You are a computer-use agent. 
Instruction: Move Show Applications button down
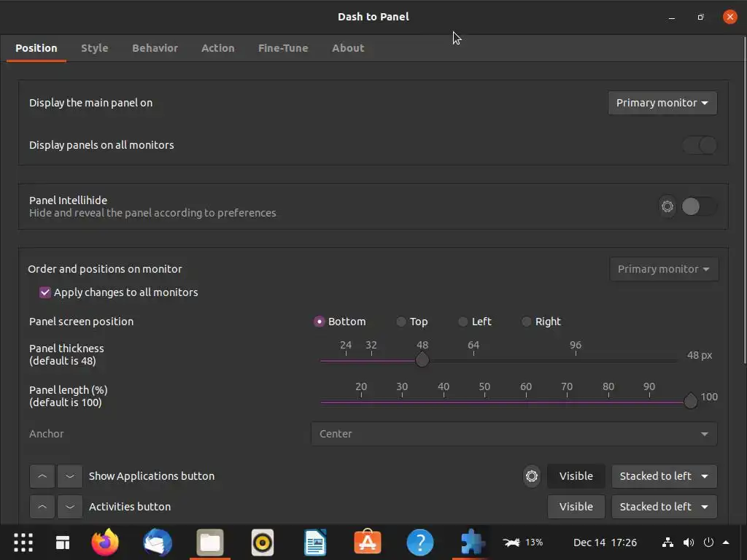tap(69, 476)
